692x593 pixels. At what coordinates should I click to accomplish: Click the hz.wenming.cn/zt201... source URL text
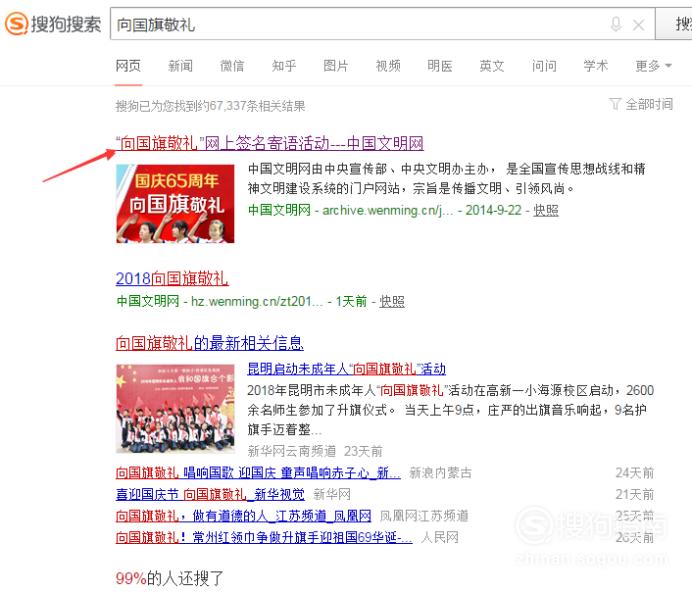coord(257,302)
